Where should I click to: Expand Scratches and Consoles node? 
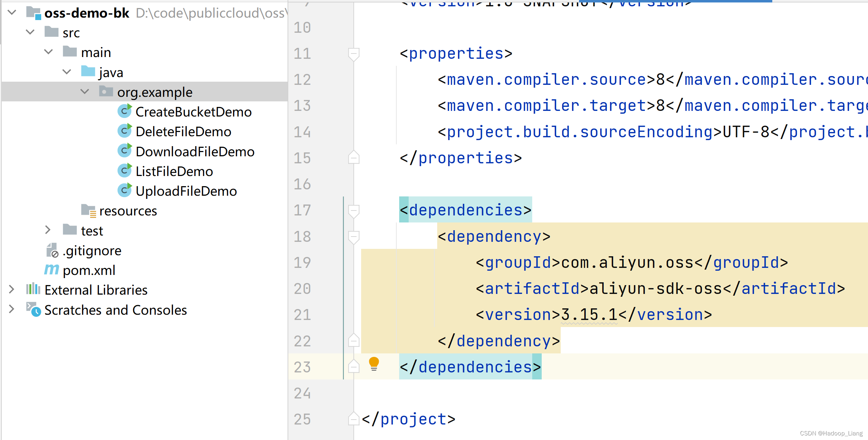(x=12, y=309)
